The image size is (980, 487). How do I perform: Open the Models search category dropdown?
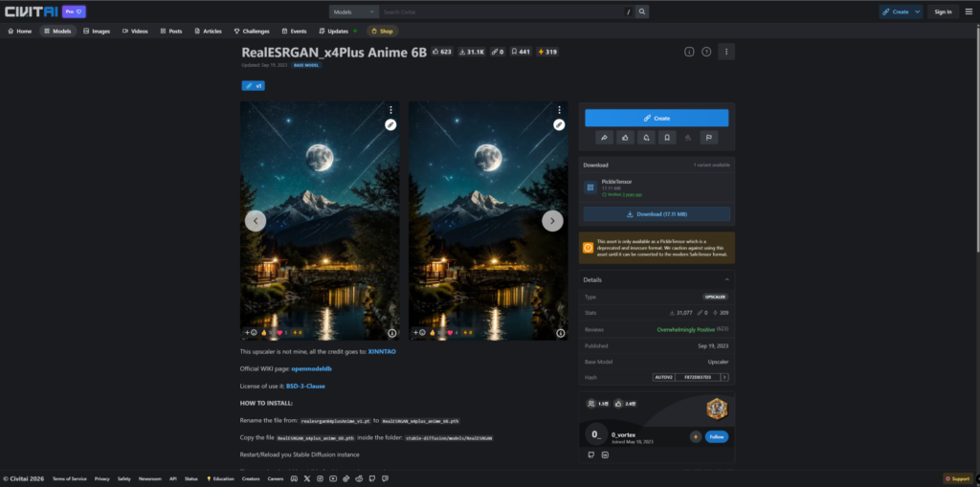tap(354, 11)
